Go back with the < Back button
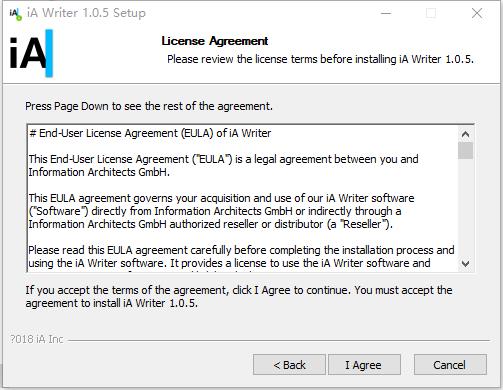The image size is (503, 390). pos(289,365)
